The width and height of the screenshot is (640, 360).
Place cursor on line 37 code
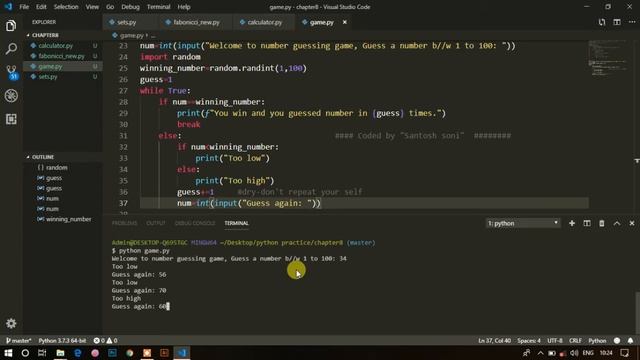click(249, 203)
